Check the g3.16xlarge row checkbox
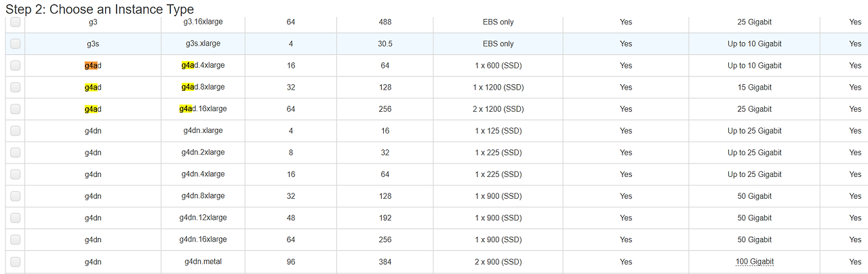 [15, 22]
